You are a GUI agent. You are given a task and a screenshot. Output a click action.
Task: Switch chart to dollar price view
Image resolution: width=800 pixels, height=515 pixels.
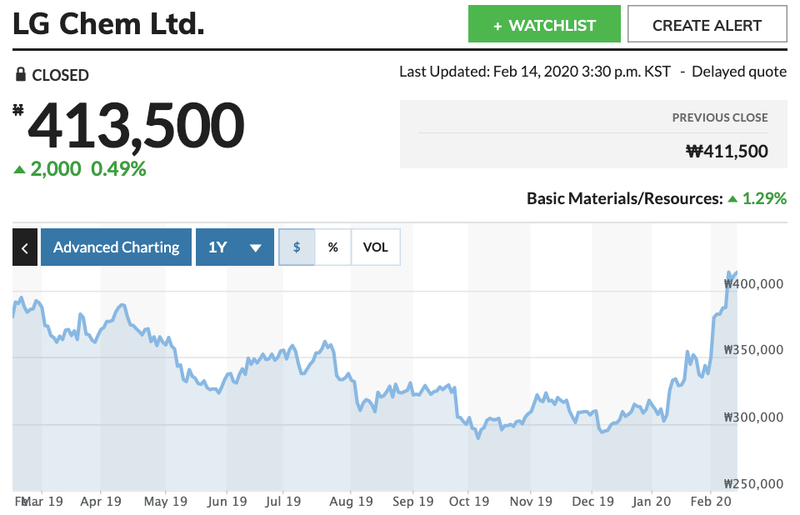pyautogui.click(x=296, y=247)
